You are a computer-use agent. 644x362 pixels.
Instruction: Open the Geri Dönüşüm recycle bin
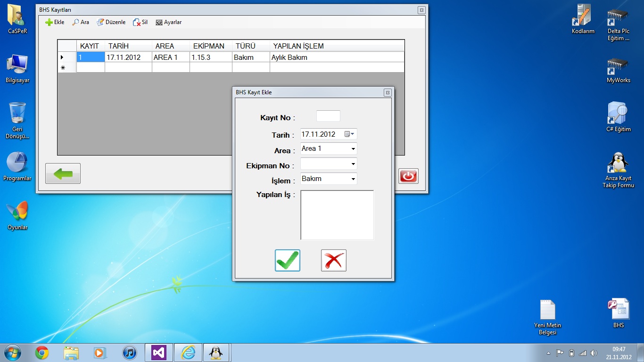coord(17,121)
